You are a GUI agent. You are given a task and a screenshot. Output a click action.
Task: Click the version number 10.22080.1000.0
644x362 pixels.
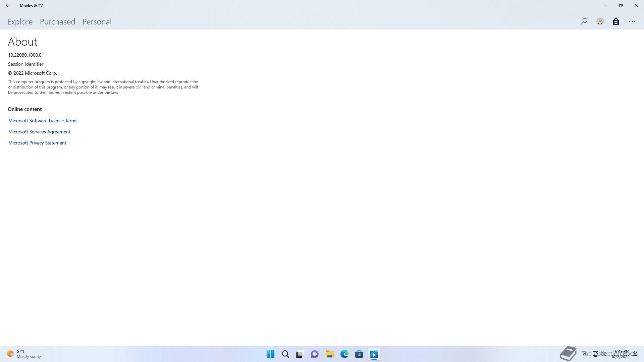pos(25,55)
